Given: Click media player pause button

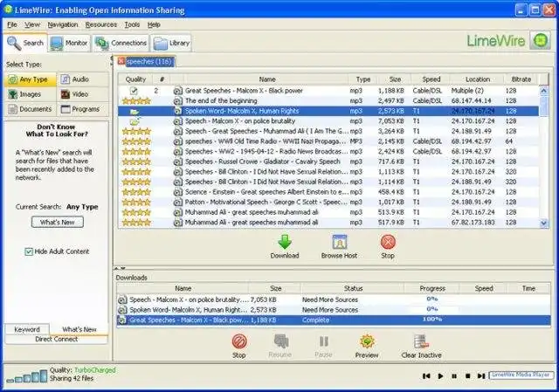Looking at the screenshot, I should pyautogui.click(x=454, y=376).
